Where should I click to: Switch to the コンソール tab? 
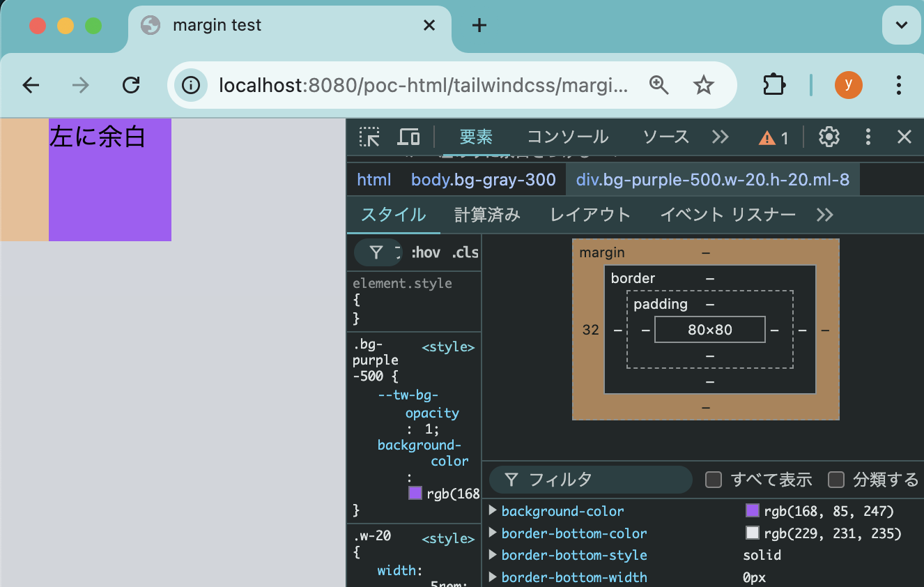click(567, 137)
